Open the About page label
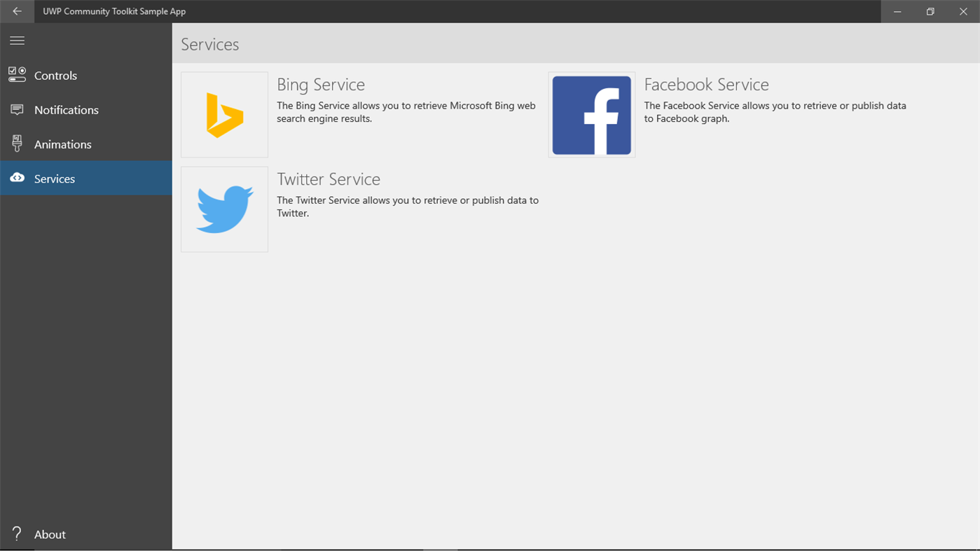This screenshot has width=980, height=551. [x=50, y=534]
